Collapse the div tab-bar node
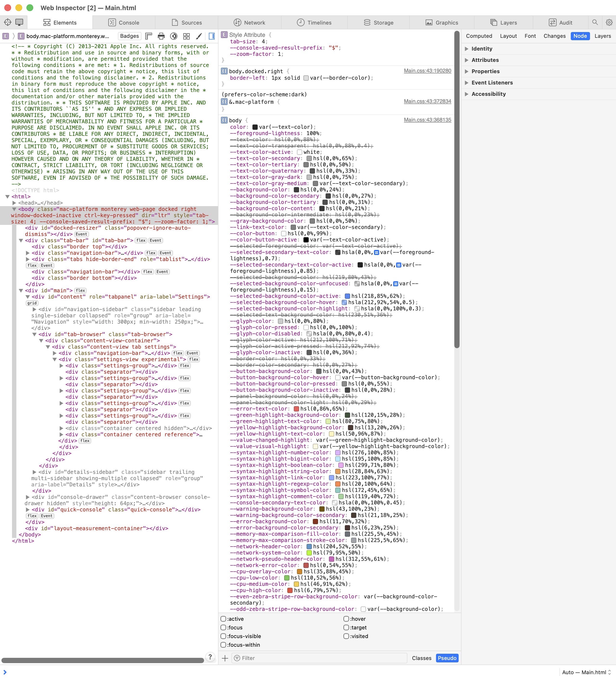 pos(21,241)
